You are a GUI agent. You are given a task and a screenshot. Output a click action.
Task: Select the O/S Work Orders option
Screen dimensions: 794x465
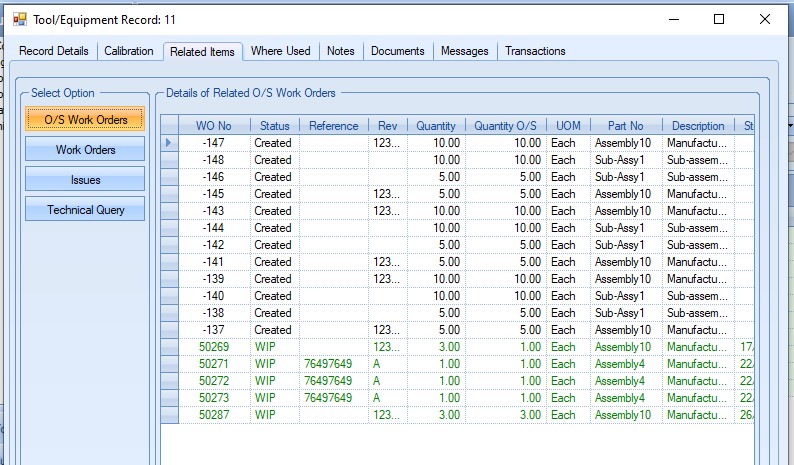pos(85,120)
